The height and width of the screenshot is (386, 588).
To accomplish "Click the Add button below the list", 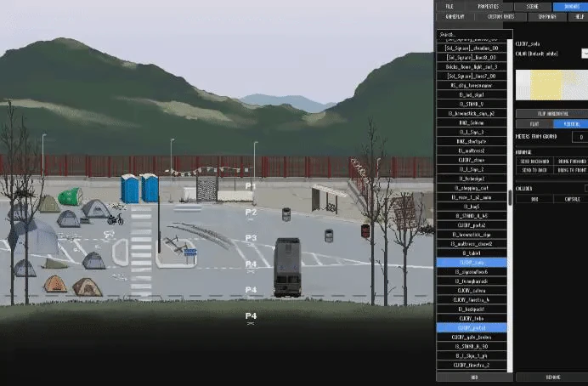I will pyautogui.click(x=474, y=377).
